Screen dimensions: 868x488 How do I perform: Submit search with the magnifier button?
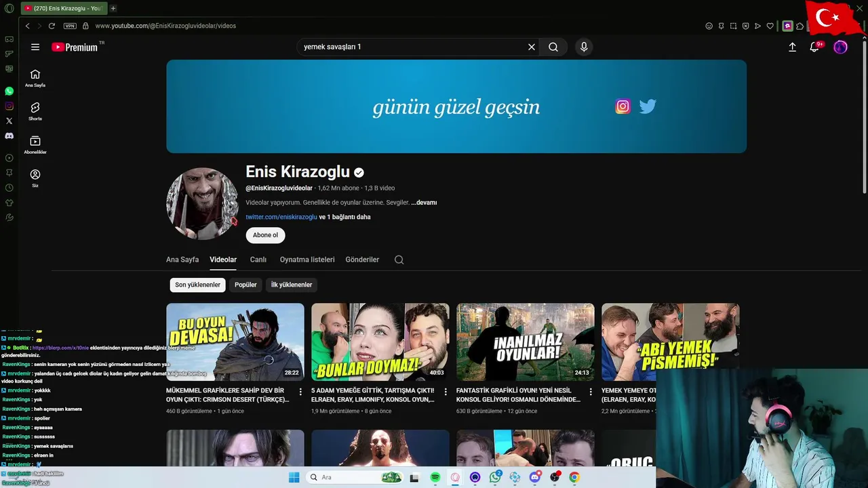pyautogui.click(x=553, y=47)
